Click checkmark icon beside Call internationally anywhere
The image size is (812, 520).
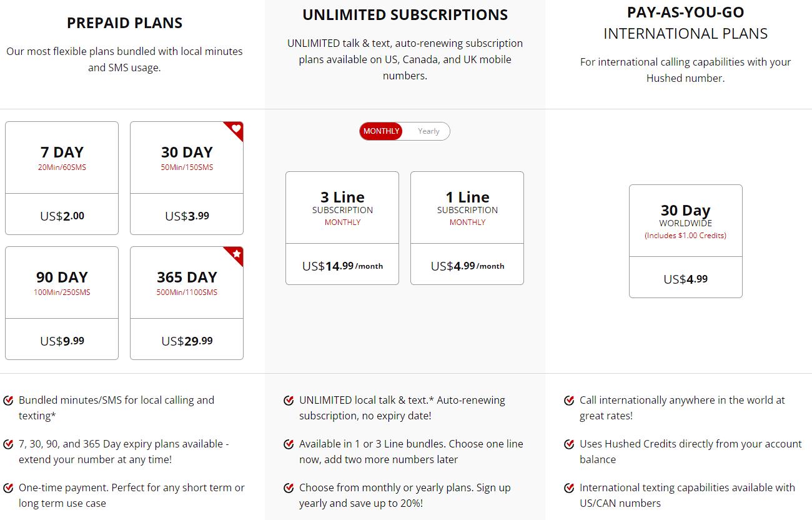pyautogui.click(x=569, y=401)
